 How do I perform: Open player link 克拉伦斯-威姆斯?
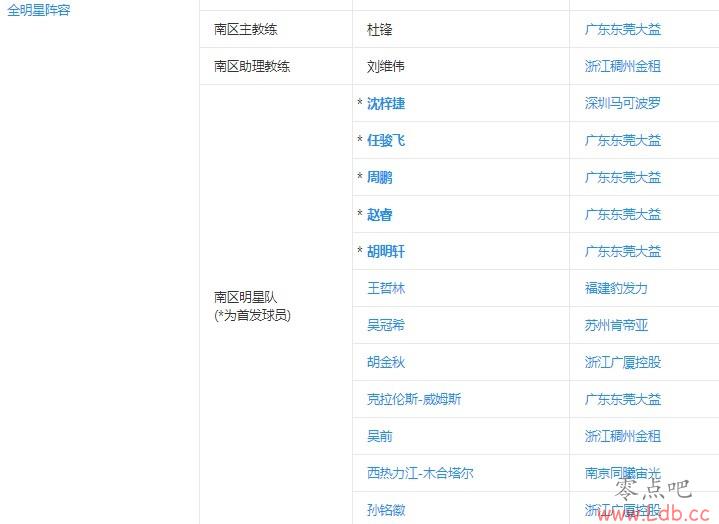(x=414, y=399)
